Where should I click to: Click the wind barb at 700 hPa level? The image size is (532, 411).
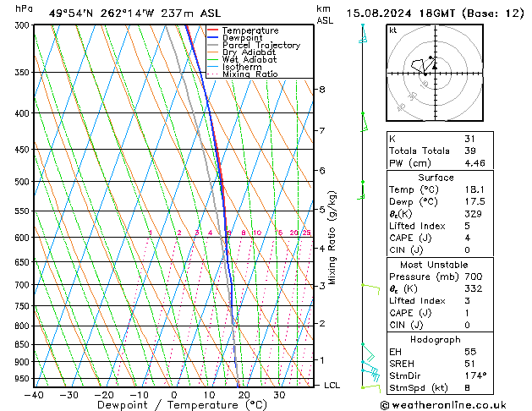(370, 289)
